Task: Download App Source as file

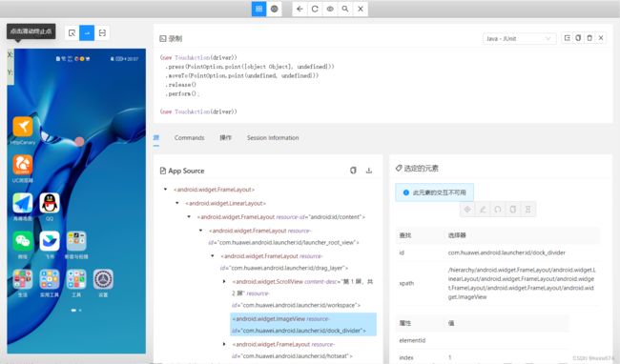Action: click(x=369, y=171)
